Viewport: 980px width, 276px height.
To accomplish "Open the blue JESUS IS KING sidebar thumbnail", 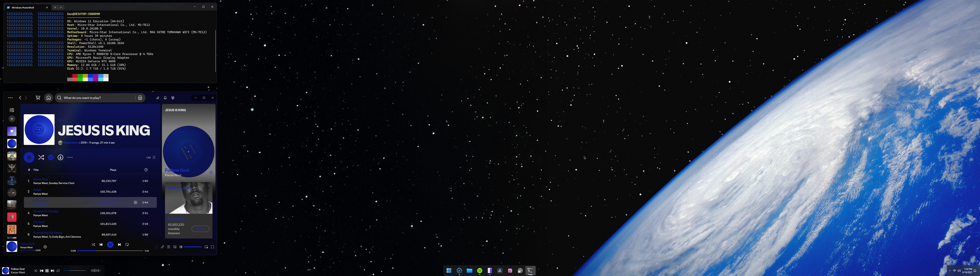I will click(x=12, y=144).
